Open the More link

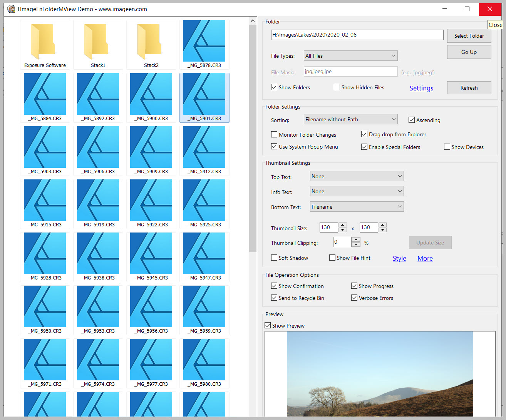point(425,258)
